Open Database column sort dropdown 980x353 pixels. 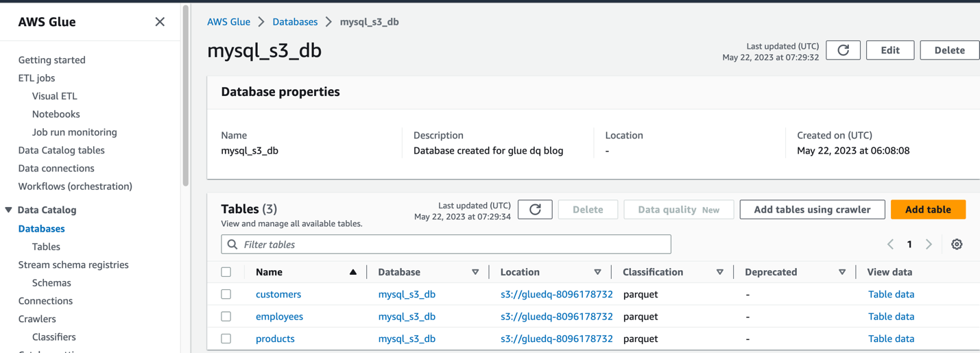coord(475,272)
